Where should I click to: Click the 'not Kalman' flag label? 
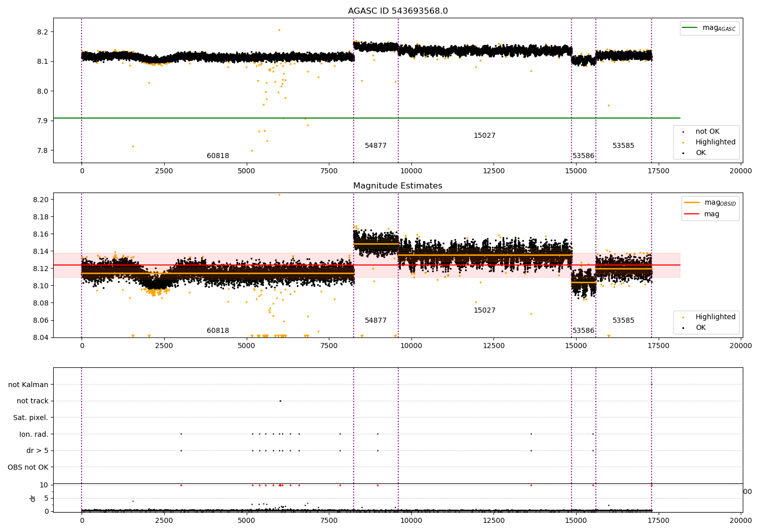tap(28, 385)
